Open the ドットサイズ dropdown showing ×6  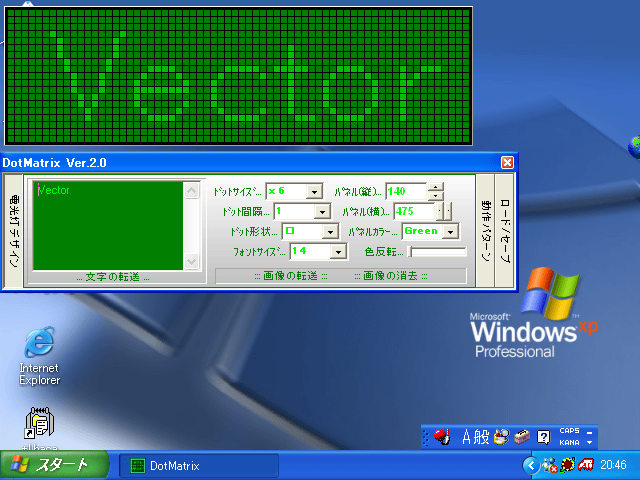point(314,191)
